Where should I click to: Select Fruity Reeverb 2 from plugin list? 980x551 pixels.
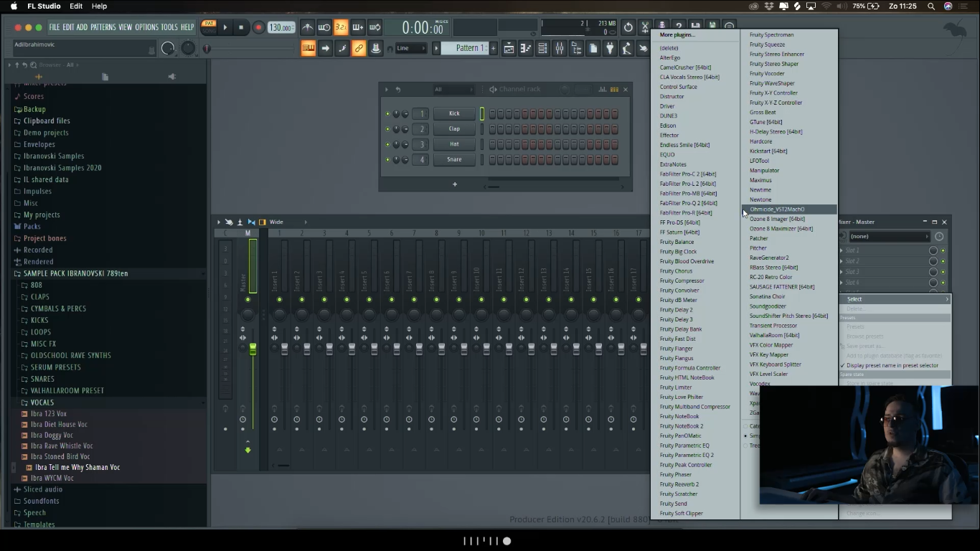[x=679, y=484]
